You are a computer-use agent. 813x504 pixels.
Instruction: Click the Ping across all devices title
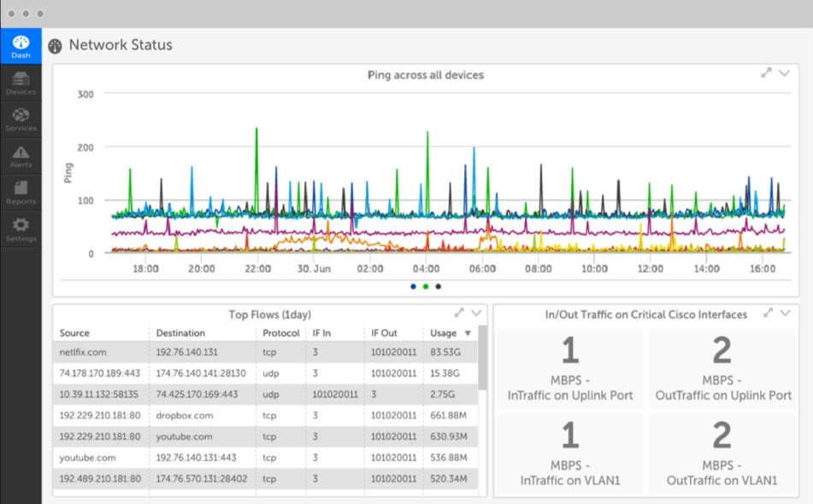point(426,75)
